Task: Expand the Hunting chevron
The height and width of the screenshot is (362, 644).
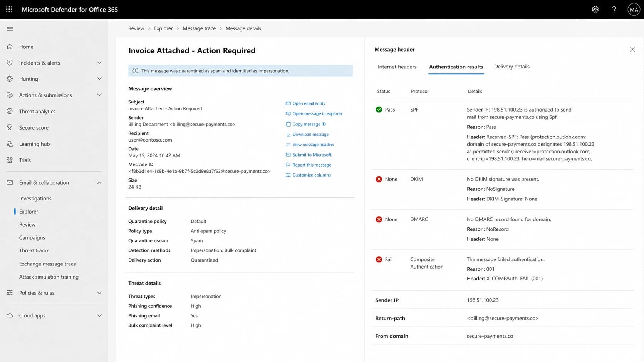Action: click(99, 79)
